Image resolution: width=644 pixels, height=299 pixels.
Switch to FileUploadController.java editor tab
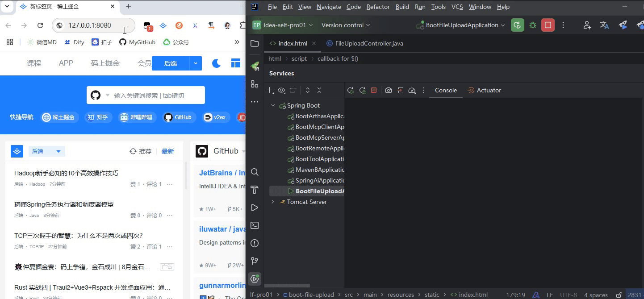tap(365, 43)
